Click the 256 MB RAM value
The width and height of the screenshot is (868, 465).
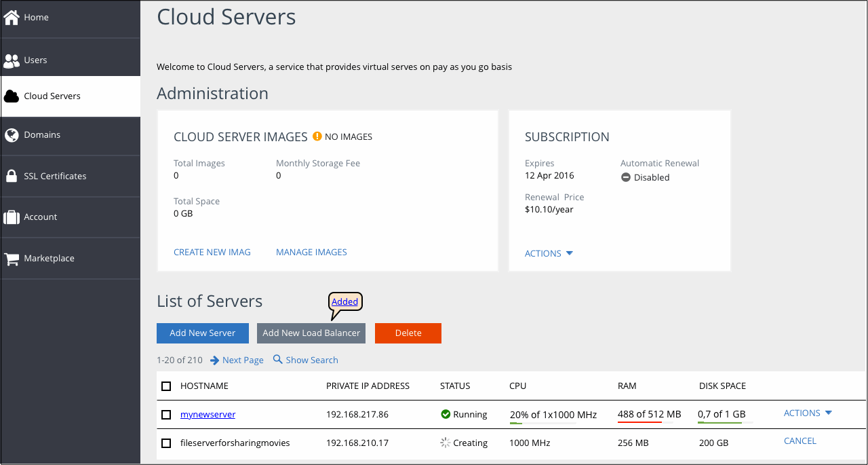point(633,443)
